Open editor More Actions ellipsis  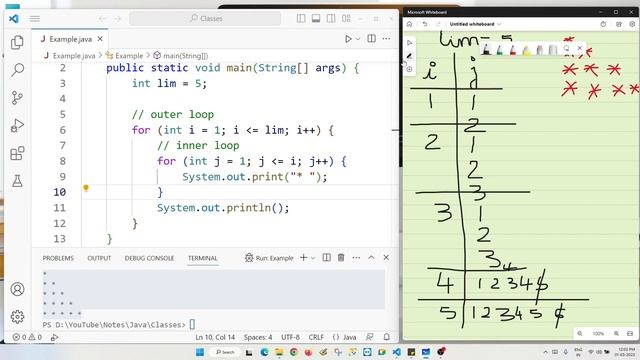(386, 39)
